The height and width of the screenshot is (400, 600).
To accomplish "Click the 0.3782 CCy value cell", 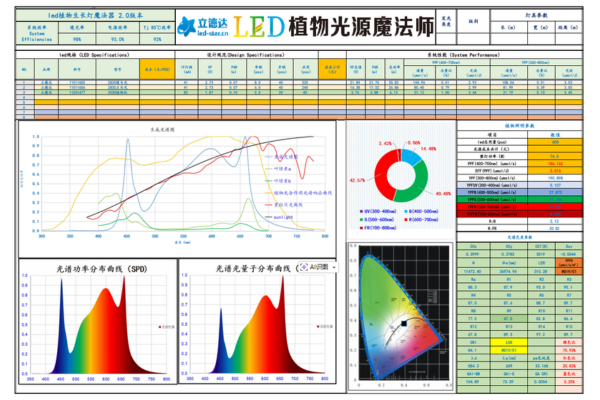I will [x=509, y=254].
